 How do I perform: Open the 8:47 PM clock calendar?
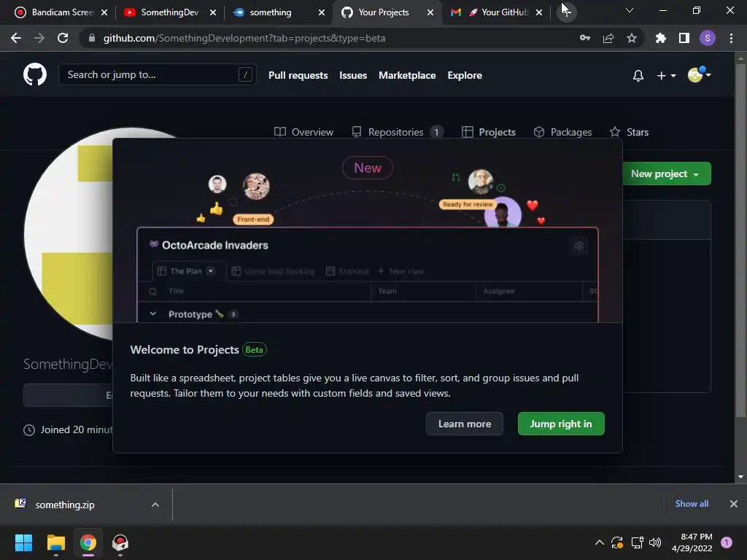coord(692,542)
